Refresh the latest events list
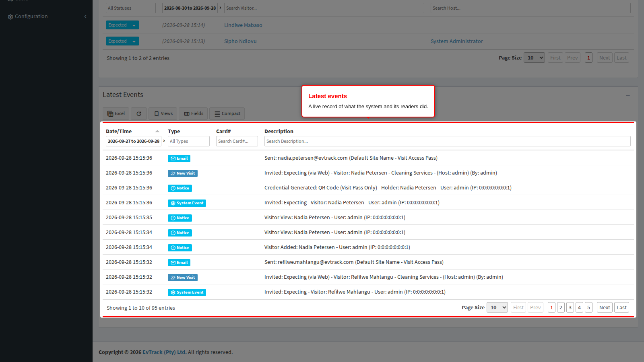 pyautogui.click(x=139, y=113)
